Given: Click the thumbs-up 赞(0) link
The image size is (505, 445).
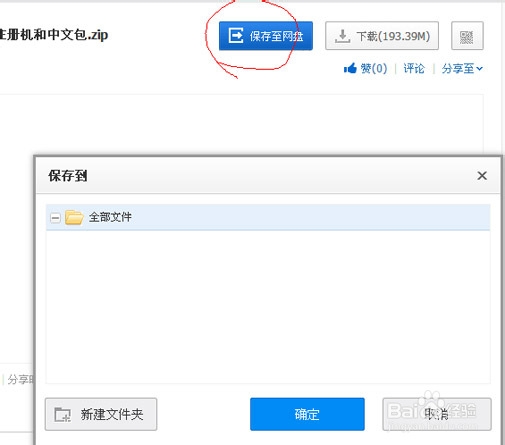Looking at the screenshot, I should coord(365,69).
